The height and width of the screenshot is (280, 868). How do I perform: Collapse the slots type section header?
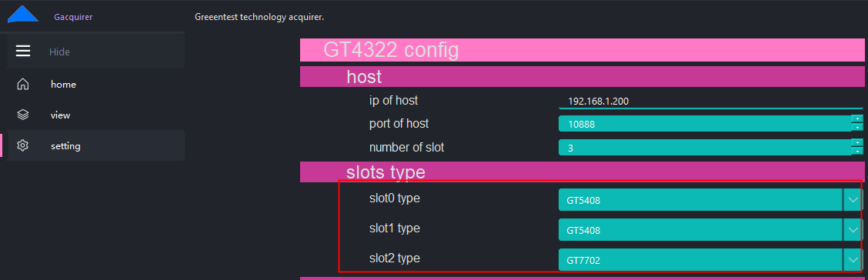coord(582,172)
